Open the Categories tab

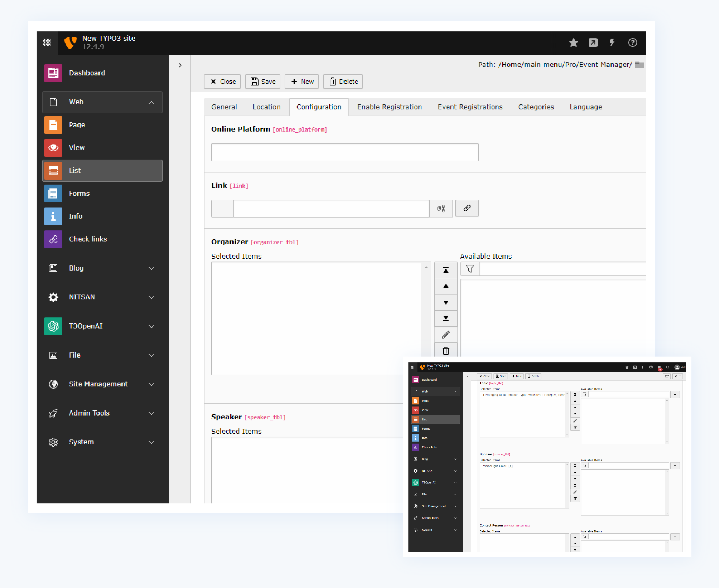tap(536, 107)
